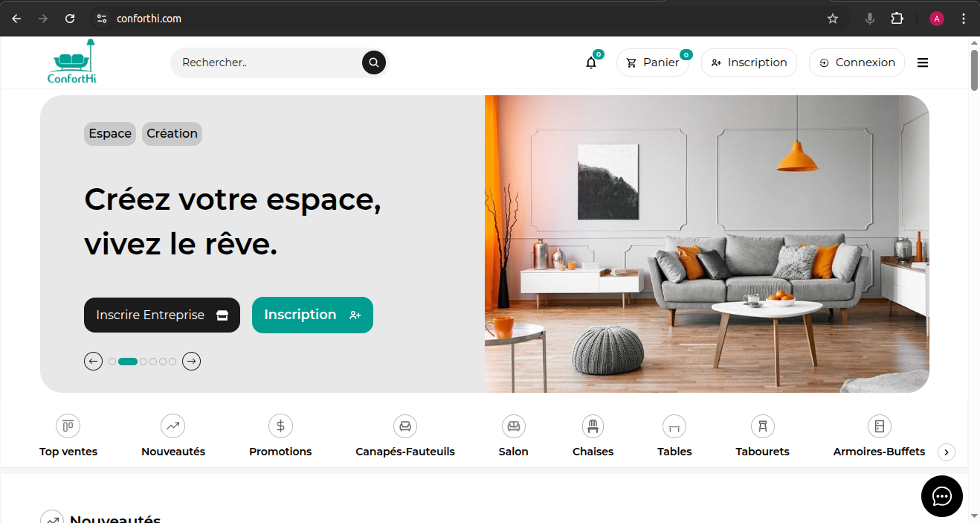Viewport: 980px width, 523px height.
Task: Open the Chrome three-dot menu
Action: tap(964, 19)
